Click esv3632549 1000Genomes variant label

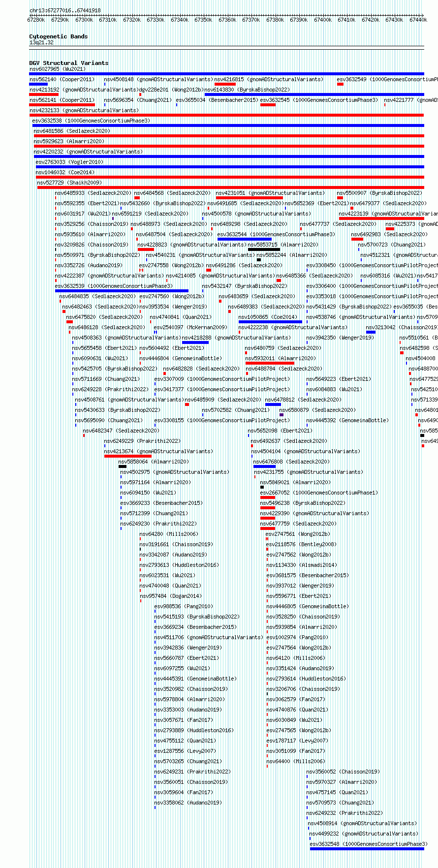(x=387, y=79)
